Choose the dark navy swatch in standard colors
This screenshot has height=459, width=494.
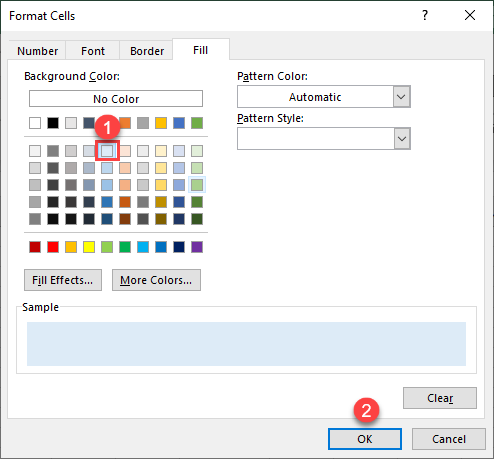[179, 247]
